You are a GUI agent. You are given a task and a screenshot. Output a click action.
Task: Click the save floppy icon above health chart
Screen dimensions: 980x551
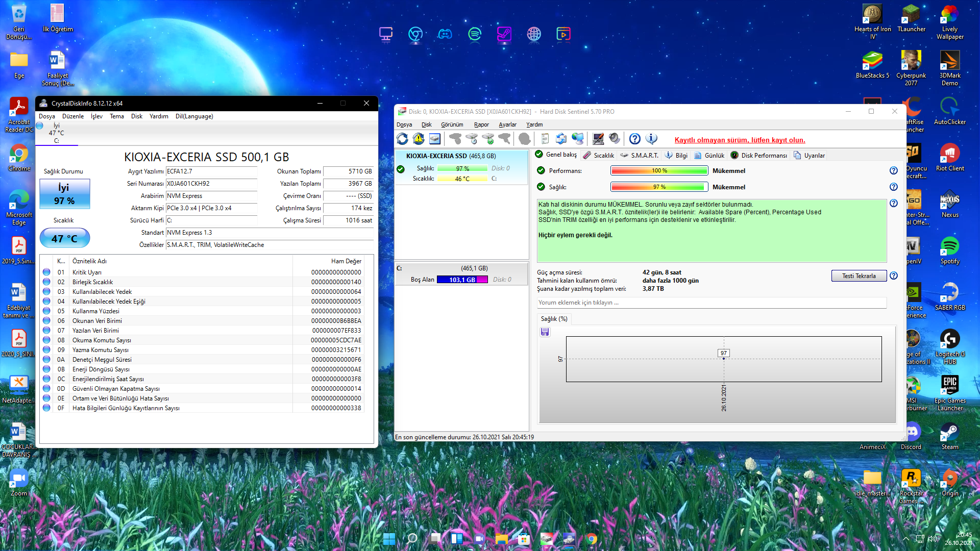pyautogui.click(x=545, y=332)
